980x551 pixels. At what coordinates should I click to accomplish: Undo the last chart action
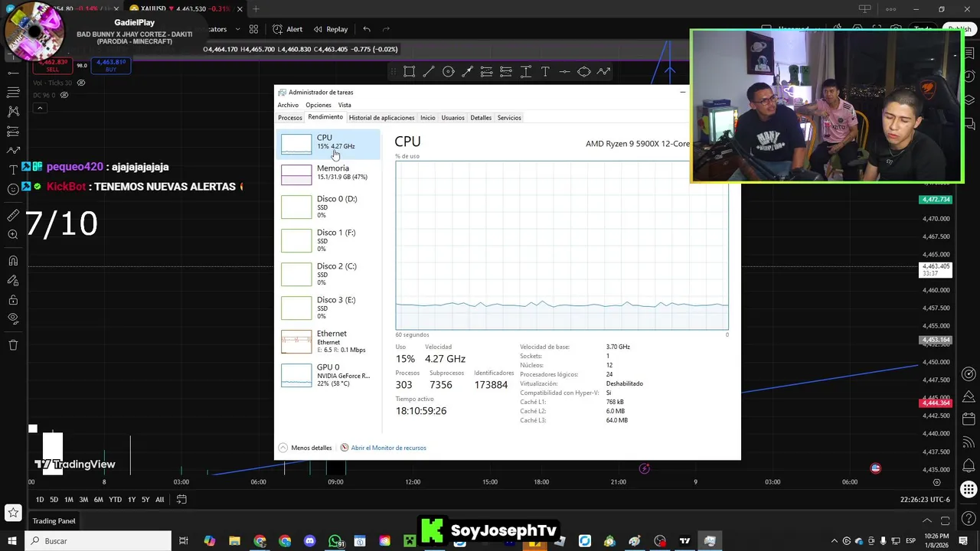(x=367, y=29)
